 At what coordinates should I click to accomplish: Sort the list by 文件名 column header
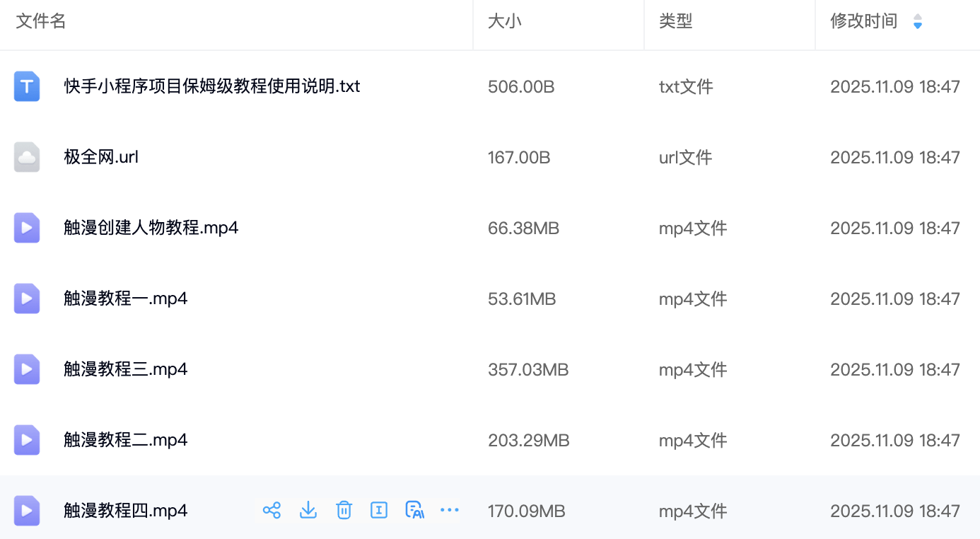[x=41, y=22]
